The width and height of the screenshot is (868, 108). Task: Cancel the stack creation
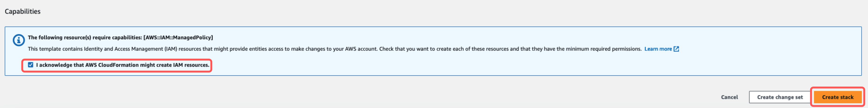click(729, 97)
